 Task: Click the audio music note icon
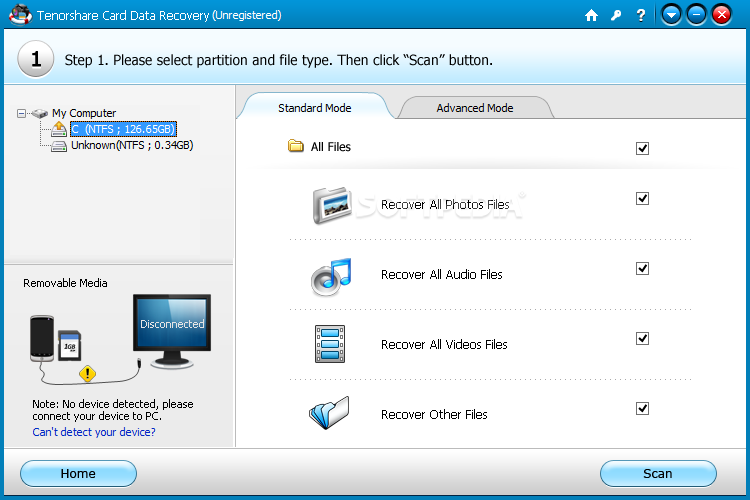point(331,277)
